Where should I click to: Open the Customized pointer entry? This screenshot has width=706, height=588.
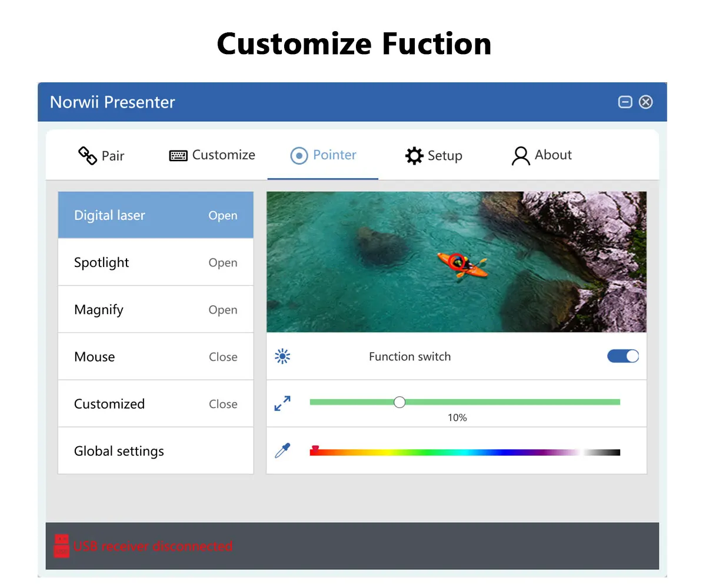tap(156, 403)
